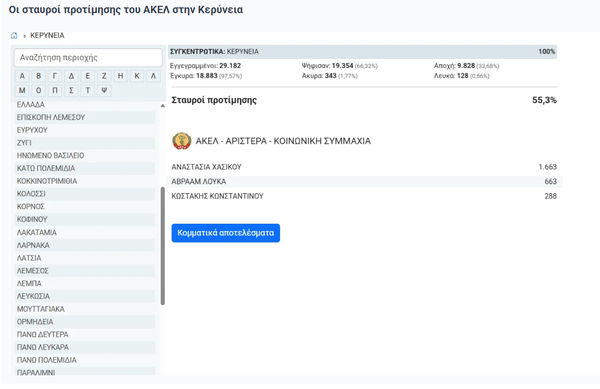Filter regions by letter Π
Viewport: 600px width, 389px height.
click(x=55, y=91)
